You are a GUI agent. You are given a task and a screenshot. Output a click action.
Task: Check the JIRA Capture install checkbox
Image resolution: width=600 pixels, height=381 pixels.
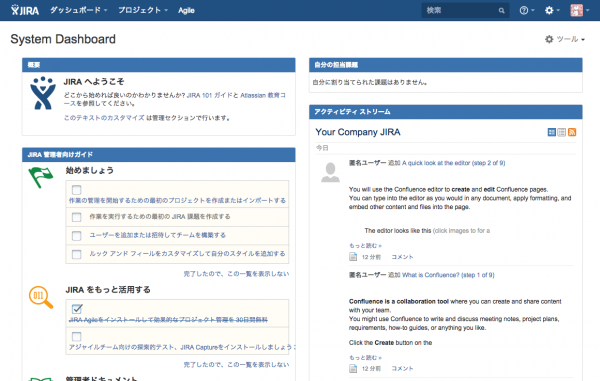pos(77,337)
